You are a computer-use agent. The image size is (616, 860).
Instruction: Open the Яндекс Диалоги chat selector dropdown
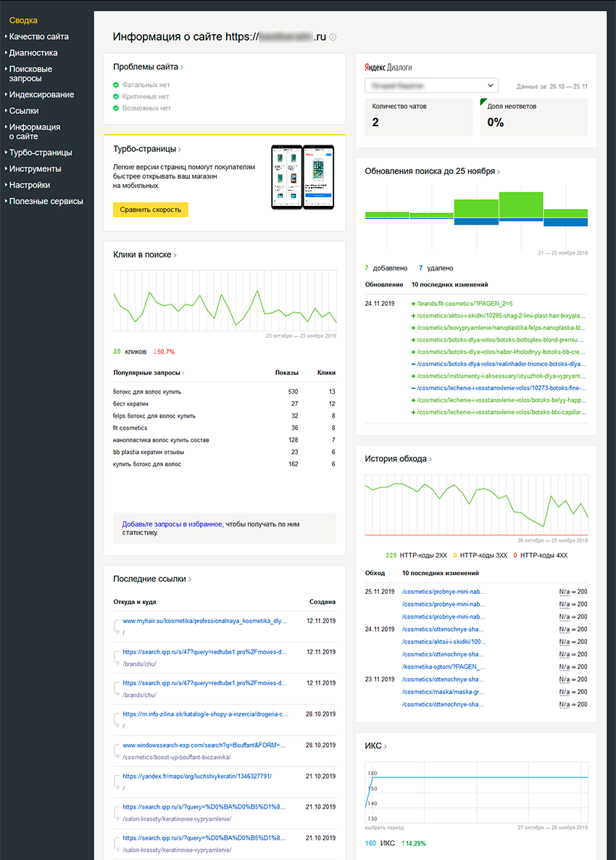tap(431, 85)
